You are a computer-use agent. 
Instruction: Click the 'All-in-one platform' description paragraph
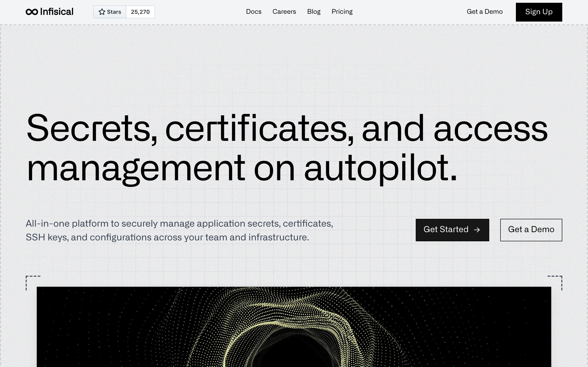pos(179,230)
